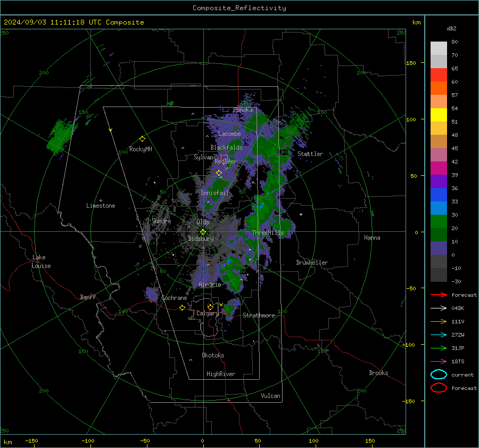Click the Cochrane city label
This screenshot has width=479, height=448.
click(x=174, y=298)
